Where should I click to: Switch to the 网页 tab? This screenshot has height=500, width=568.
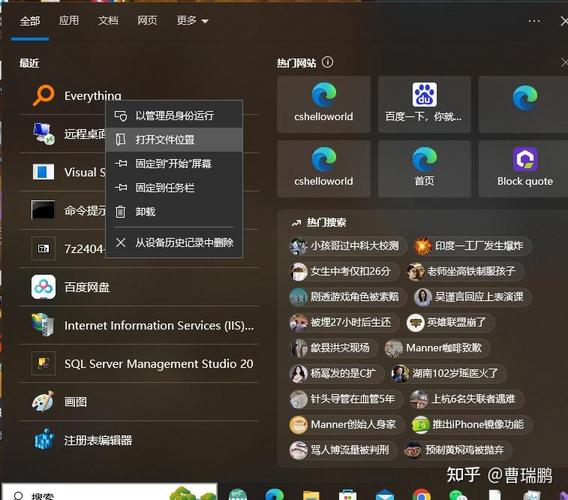pyautogui.click(x=147, y=21)
